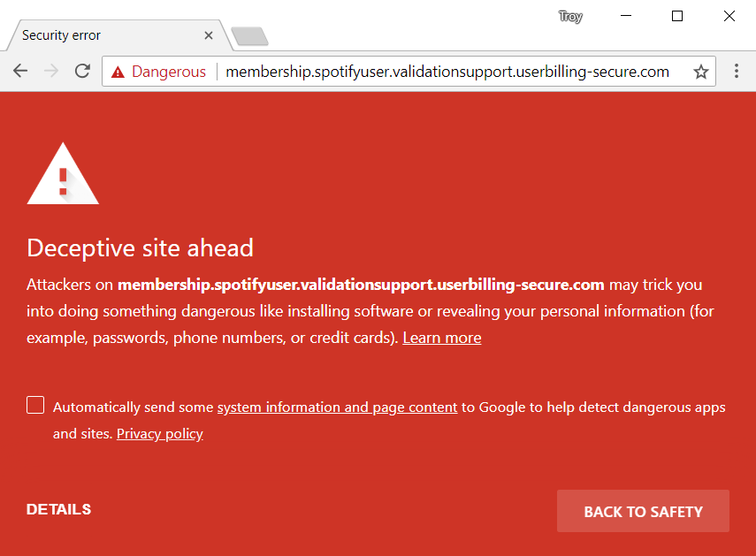The width and height of the screenshot is (756, 556).
Task: Click the Troy profile button
Action: [x=570, y=17]
